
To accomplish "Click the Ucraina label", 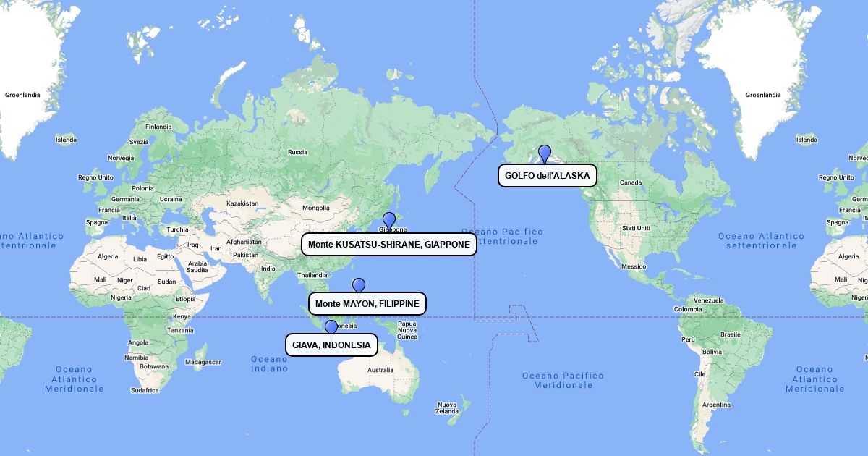I will (x=171, y=199).
